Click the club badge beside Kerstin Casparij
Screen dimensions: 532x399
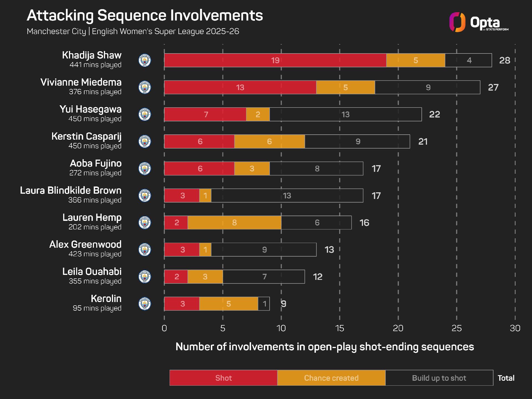click(x=144, y=141)
